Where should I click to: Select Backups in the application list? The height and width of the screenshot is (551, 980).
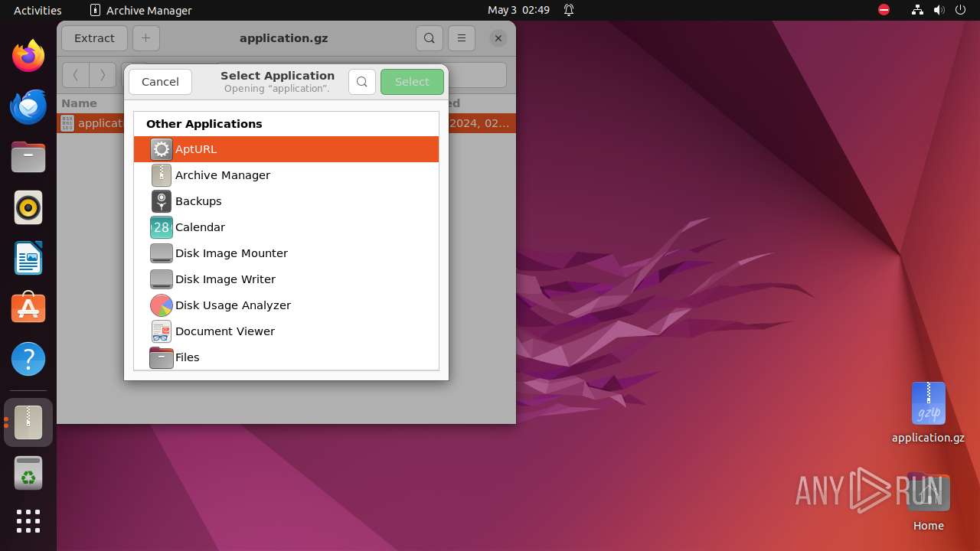(x=286, y=201)
